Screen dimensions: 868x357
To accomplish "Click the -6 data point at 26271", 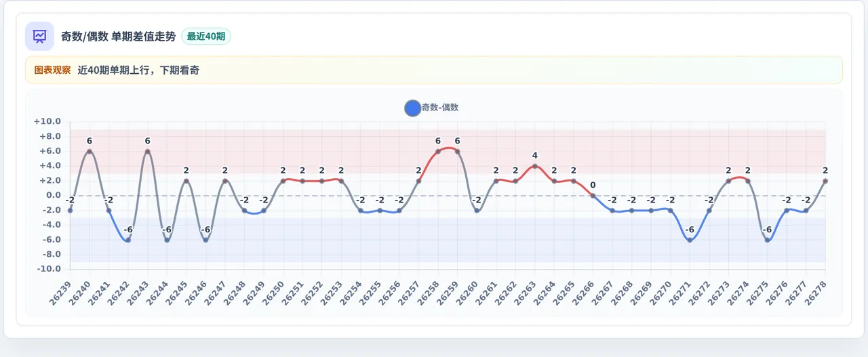I will (690, 240).
